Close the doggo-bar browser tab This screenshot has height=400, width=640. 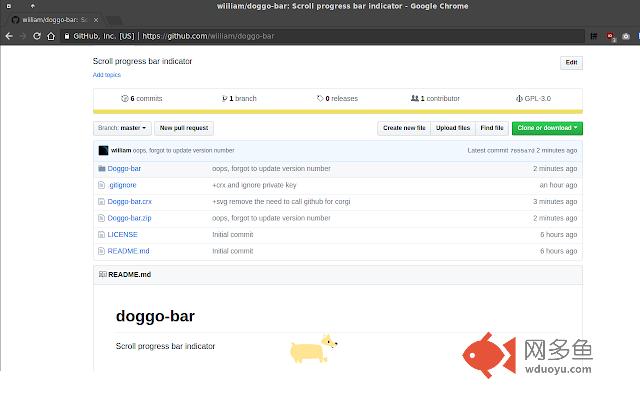(x=96, y=20)
